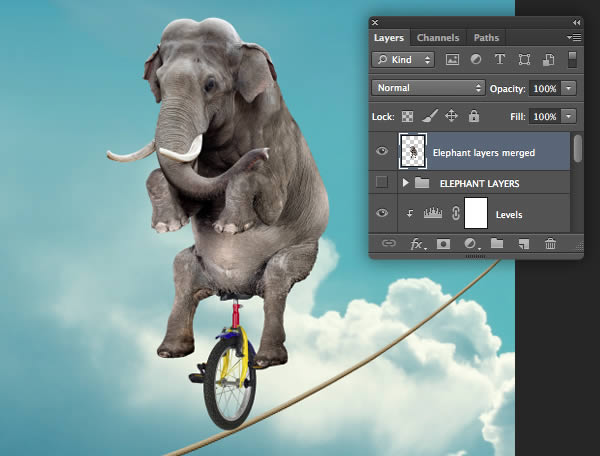The height and width of the screenshot is (456, 600).
Task: Add a layer mask
Action: [443, 244]
